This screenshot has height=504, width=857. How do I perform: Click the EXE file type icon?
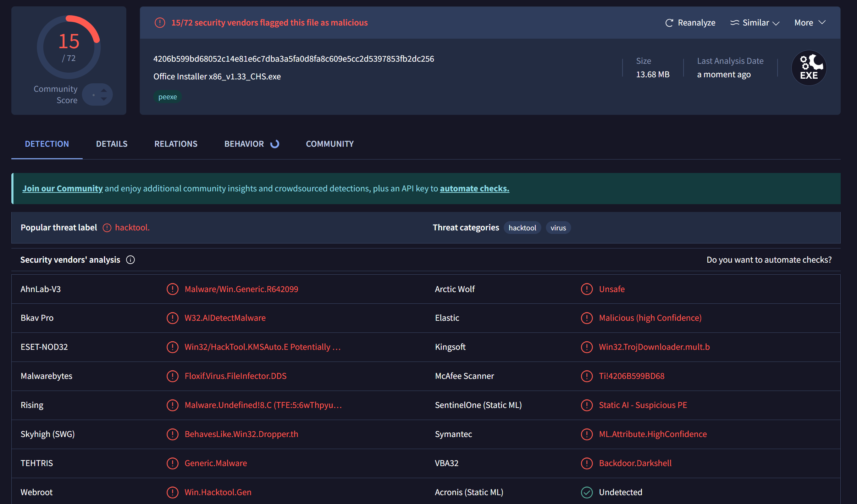tap(809, 68)
